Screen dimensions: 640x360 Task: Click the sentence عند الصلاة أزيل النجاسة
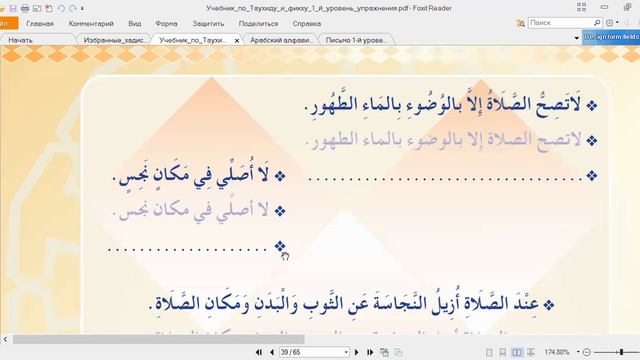(344, 304)
